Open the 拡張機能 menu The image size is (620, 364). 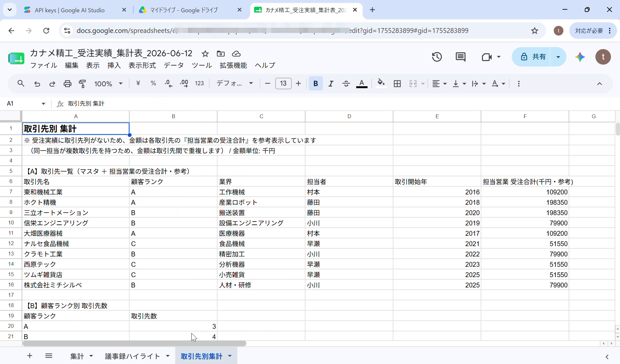pyautogui.click(x=233, y=65)
